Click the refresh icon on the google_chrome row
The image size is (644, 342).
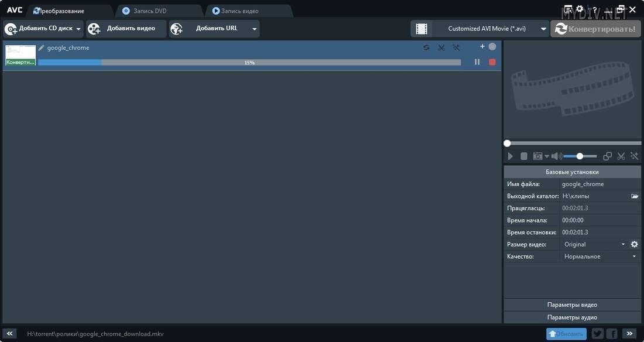point(426,47)
